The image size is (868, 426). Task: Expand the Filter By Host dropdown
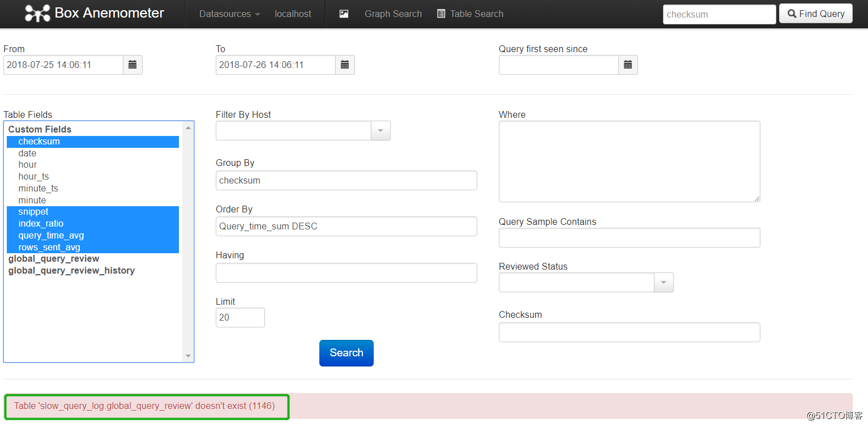pyautogui.click(x=380, y=130)
